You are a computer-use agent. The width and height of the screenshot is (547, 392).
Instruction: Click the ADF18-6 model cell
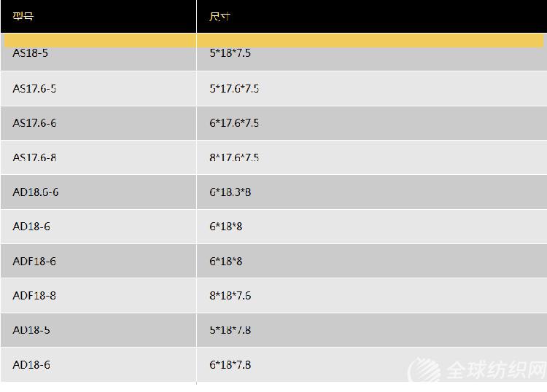coord(98,261)
